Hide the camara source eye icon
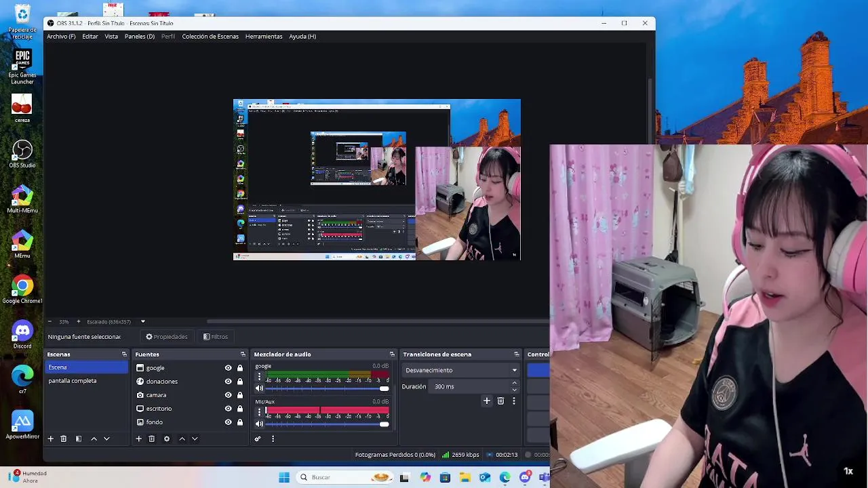The width and height of the screenshot is (868, 488). pos(228,395)
